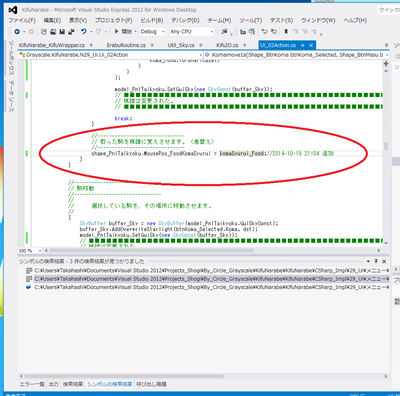Pin the symbol search results panel
The height and width of the screenshot is (396, 400).
pyautogui.click(x=376, y=261)
